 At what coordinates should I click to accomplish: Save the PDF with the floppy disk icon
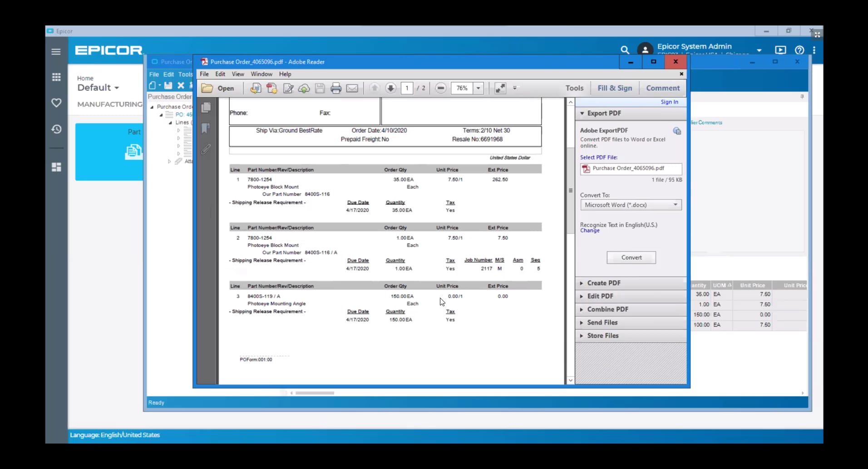coord(320,88)
